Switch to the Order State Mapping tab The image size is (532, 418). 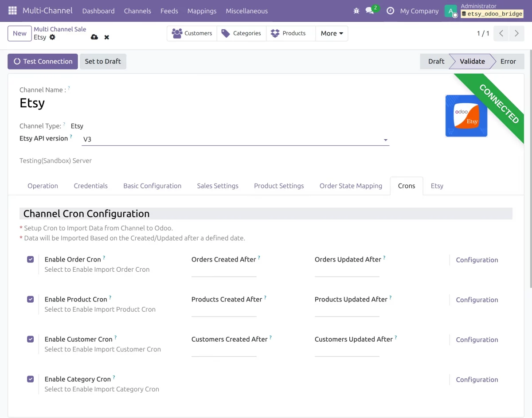(x=351, y=186)
